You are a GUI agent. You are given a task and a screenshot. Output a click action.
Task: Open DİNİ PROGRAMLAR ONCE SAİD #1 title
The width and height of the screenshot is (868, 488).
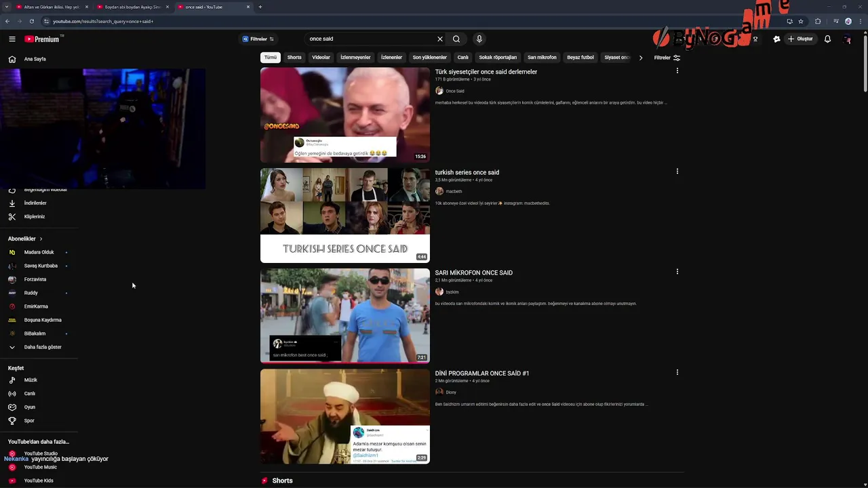pos(482,373)
